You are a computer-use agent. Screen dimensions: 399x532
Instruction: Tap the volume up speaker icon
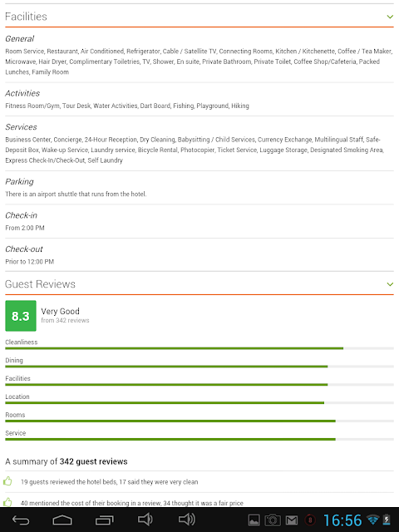point(187,520)
